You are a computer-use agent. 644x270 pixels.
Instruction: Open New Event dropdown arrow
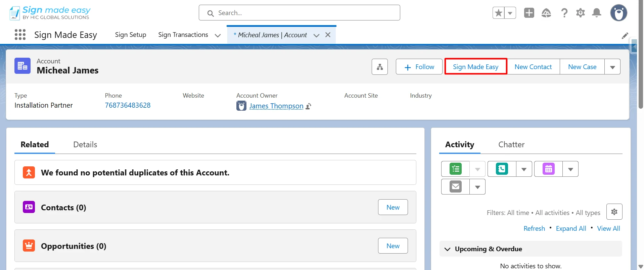click(570, 169)
